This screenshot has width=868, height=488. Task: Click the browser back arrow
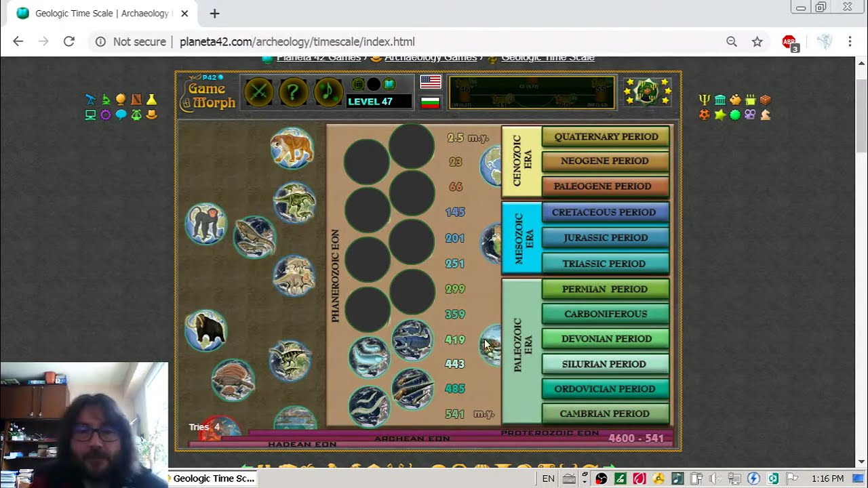[18, 41]
